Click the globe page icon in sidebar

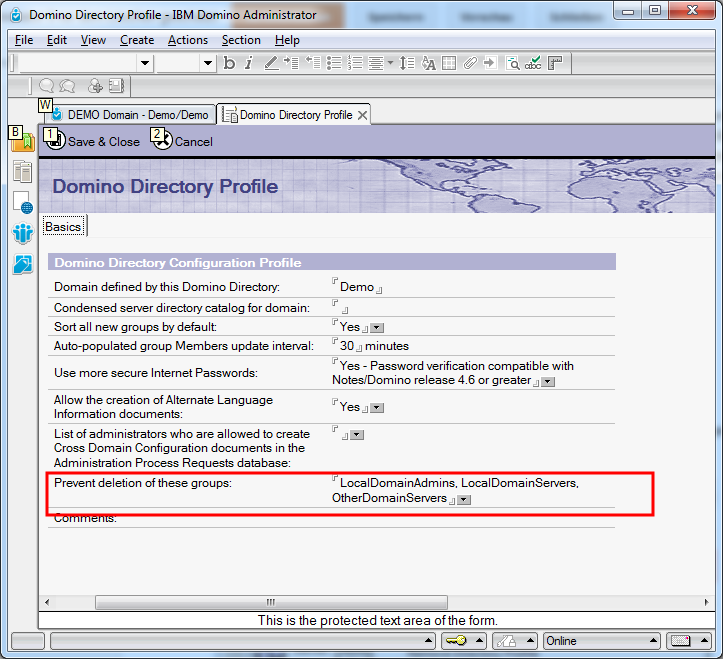22,203
